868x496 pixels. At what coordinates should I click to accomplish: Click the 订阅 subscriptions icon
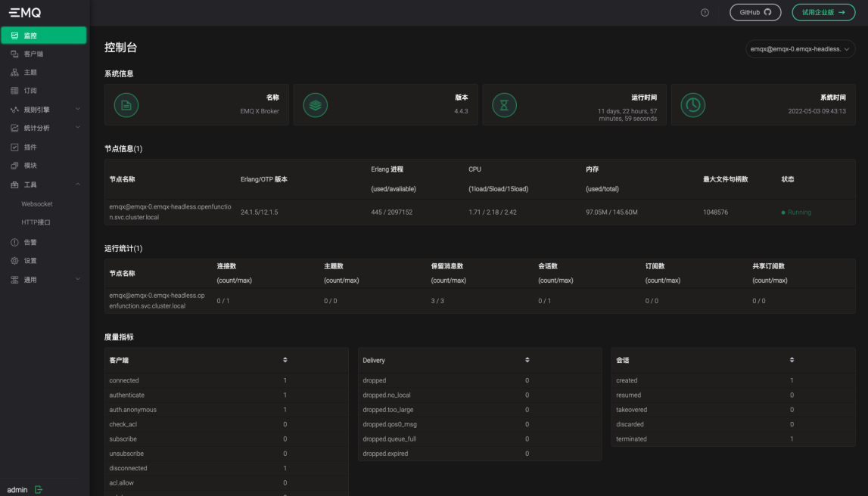pyautogui.click(x=13, y=90)
